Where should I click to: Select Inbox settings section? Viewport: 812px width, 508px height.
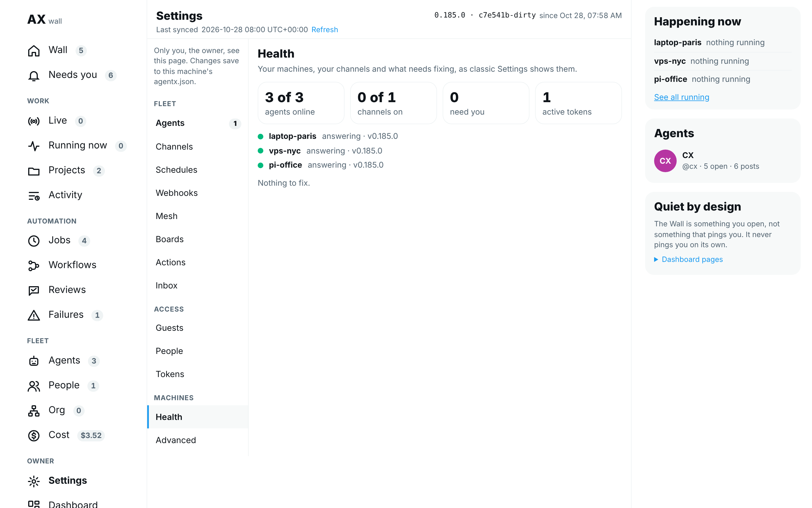click(198, 286)
